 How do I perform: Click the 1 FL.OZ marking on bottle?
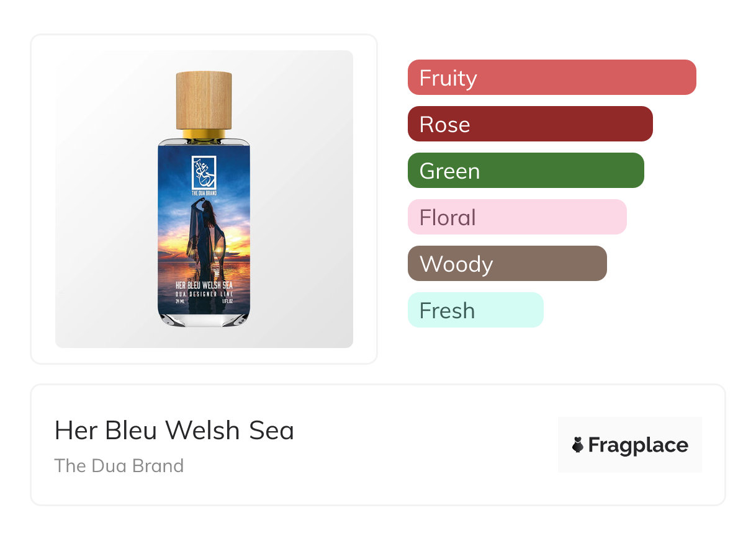[x=227, y=301]
